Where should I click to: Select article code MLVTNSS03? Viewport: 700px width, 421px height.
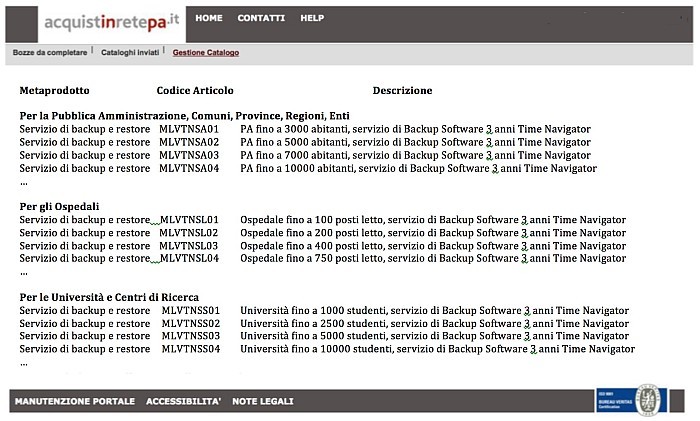(191, 336)
